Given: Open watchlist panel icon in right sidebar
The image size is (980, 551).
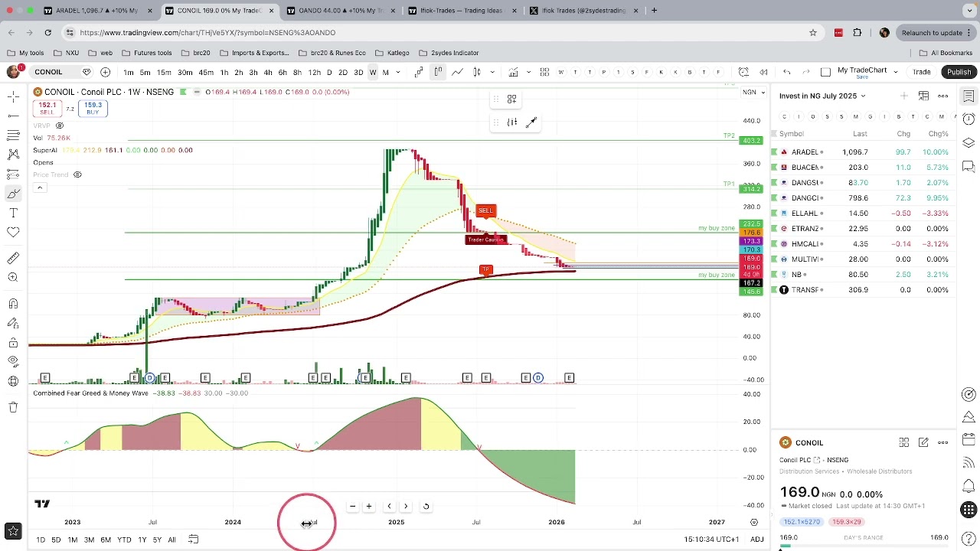Looking at the screenshot, I should pyautogui.click(x=969, y=96).
